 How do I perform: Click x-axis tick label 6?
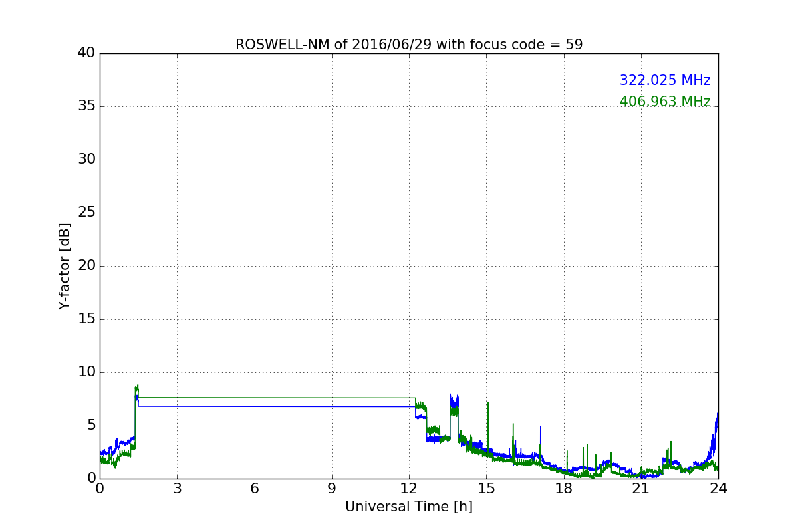[x=255, y=488]
